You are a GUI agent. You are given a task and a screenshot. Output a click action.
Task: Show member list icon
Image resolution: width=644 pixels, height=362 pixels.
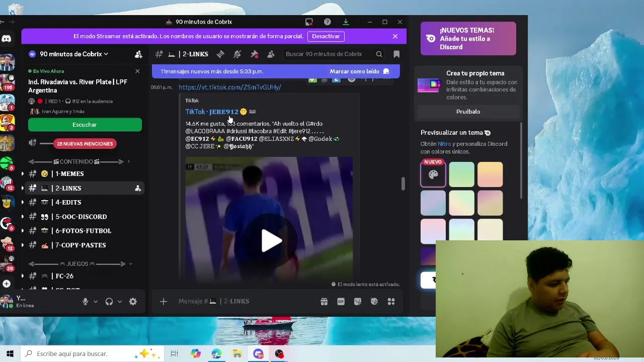point(271,54)
